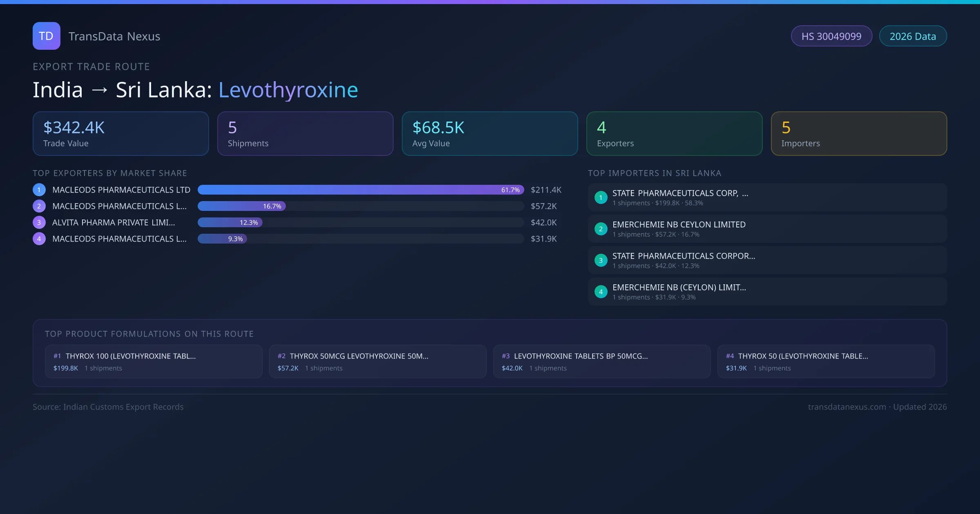Click importer rank 4 green badge

601,292
